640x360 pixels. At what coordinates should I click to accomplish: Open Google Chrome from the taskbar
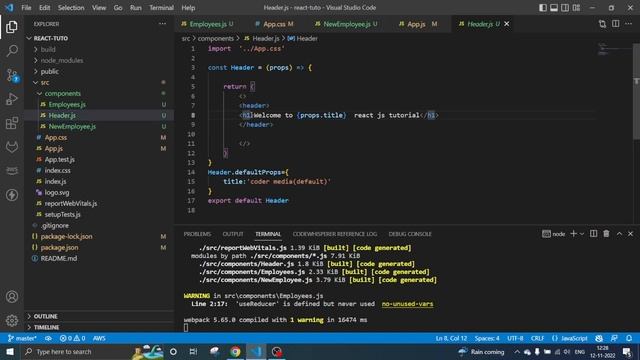point(235,351)
